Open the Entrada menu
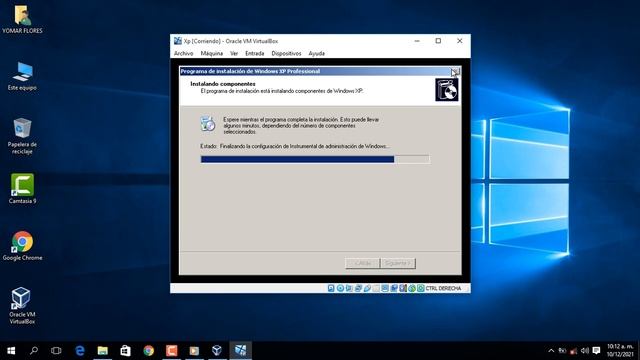640x360 pixels. click(x=255, y=53)
